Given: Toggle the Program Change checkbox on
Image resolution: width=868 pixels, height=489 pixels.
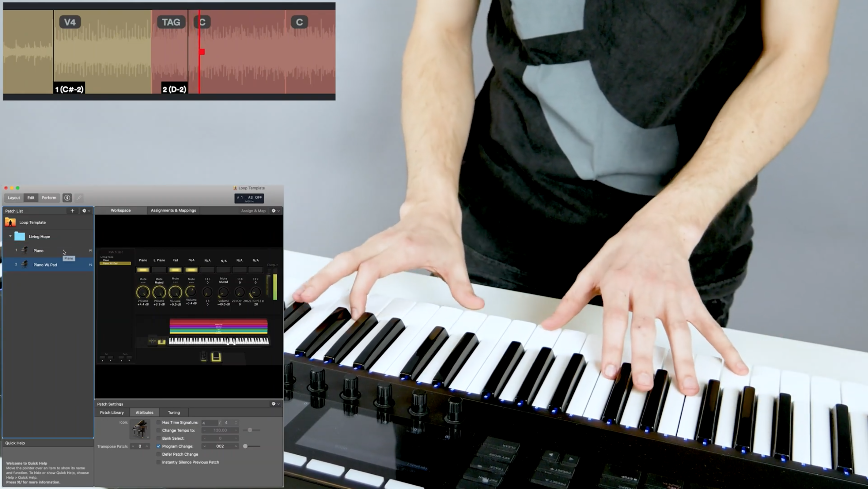Looking at the screenshot, I should [x=158, y=446].
